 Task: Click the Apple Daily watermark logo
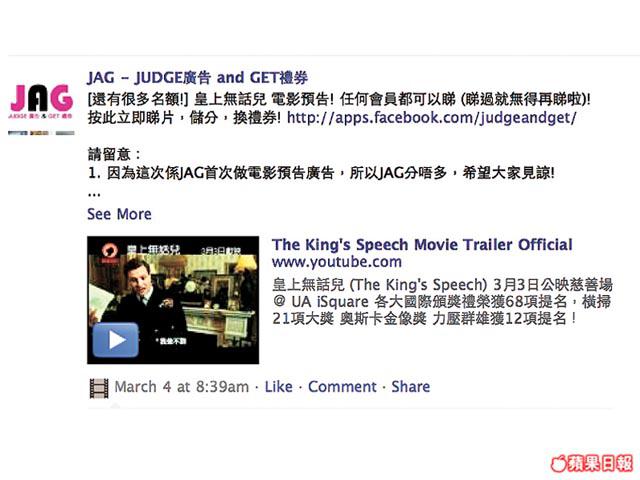(592, 463)
